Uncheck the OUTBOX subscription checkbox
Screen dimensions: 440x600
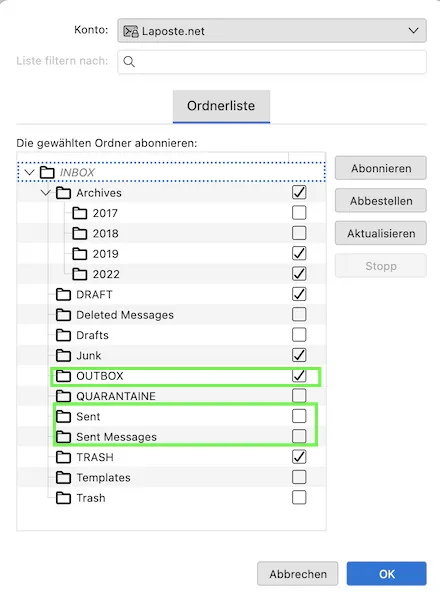(x=299, y=375)
